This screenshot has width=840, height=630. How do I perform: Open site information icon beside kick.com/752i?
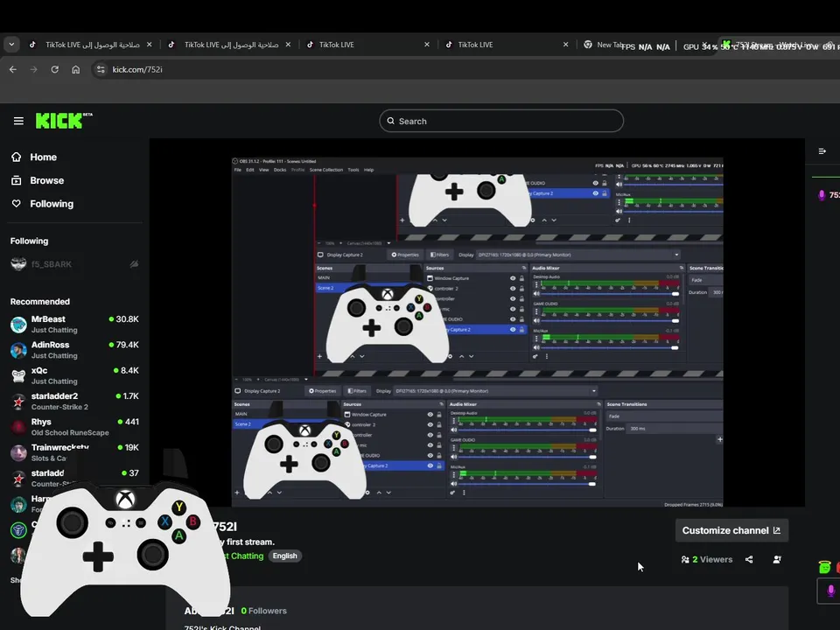pyautogui.click(x=100, y=70)
